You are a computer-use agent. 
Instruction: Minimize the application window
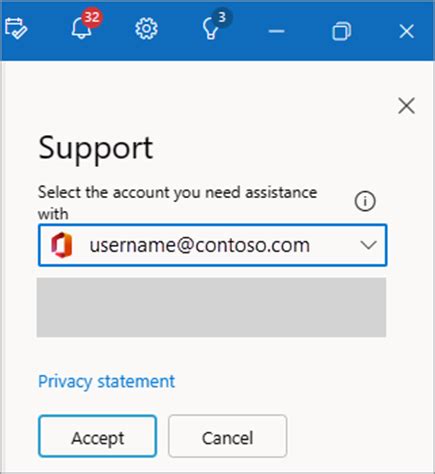point(276,31)
